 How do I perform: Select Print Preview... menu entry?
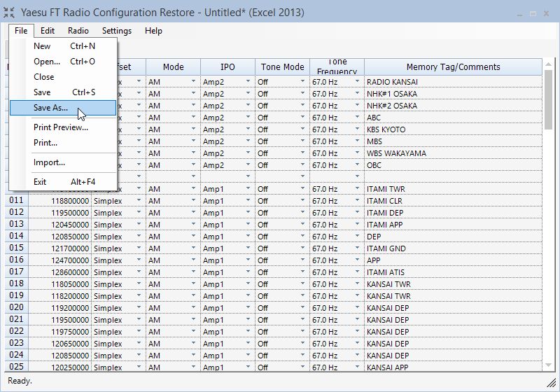pos(63,127)
